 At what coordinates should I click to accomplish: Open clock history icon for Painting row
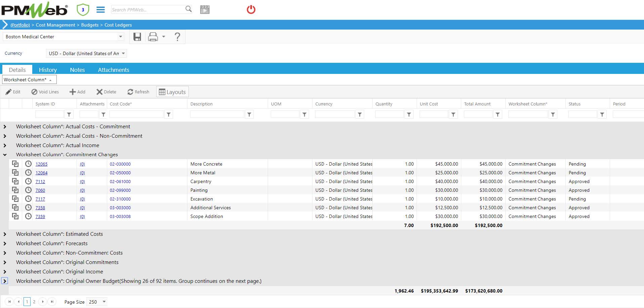point(28,190)
